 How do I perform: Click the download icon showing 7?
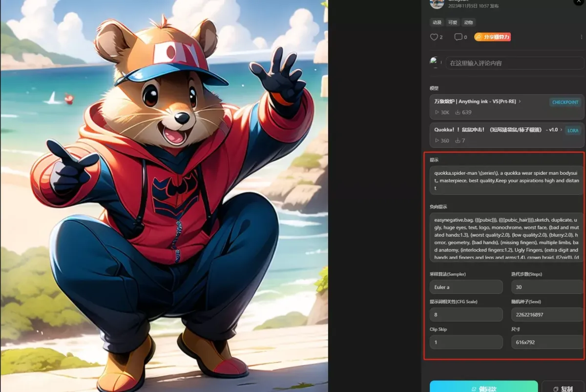458,141
